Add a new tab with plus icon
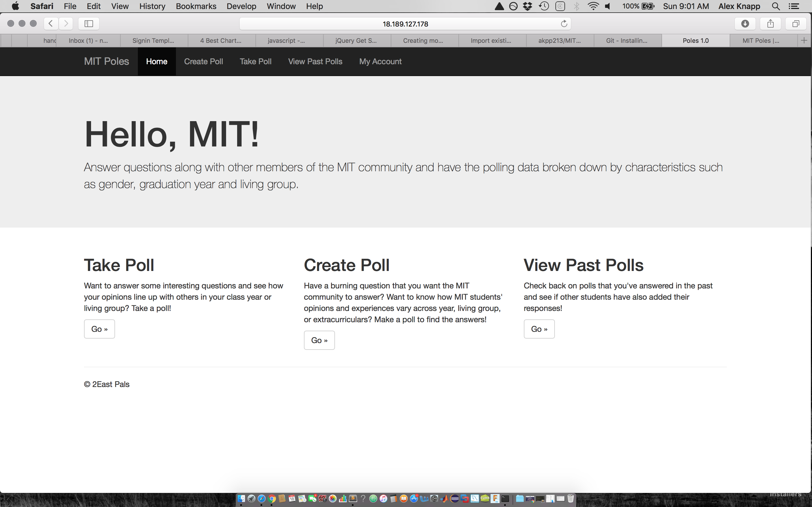The height and width of the screenshot is (507, 812). coord(804,41)
